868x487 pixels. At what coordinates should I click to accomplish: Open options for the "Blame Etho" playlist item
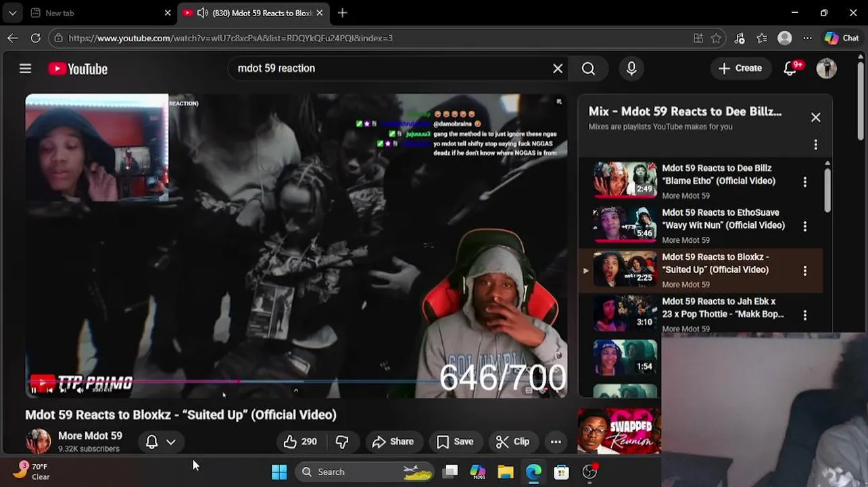click(x=804, y=181)
